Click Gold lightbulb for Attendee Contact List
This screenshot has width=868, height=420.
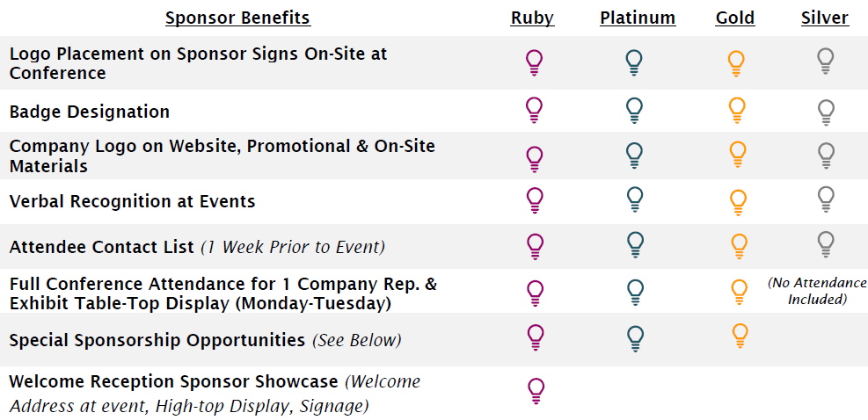point(737,246)
